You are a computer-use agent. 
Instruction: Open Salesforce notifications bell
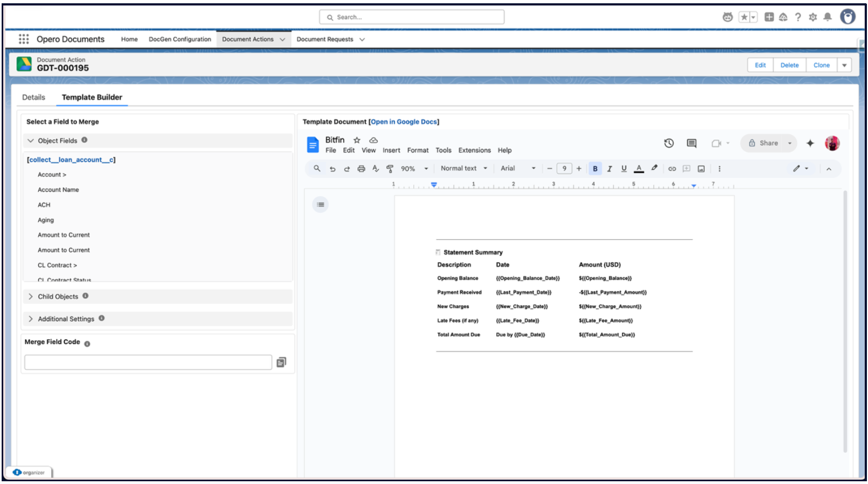[x=828, y=17]
